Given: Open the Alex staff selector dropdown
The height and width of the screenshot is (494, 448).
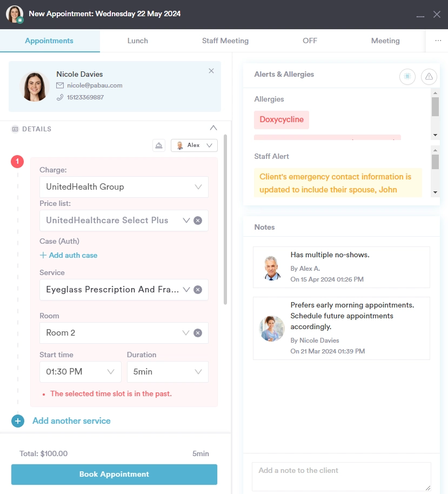Looking at the screenshot, I should [x=194, y=145].
